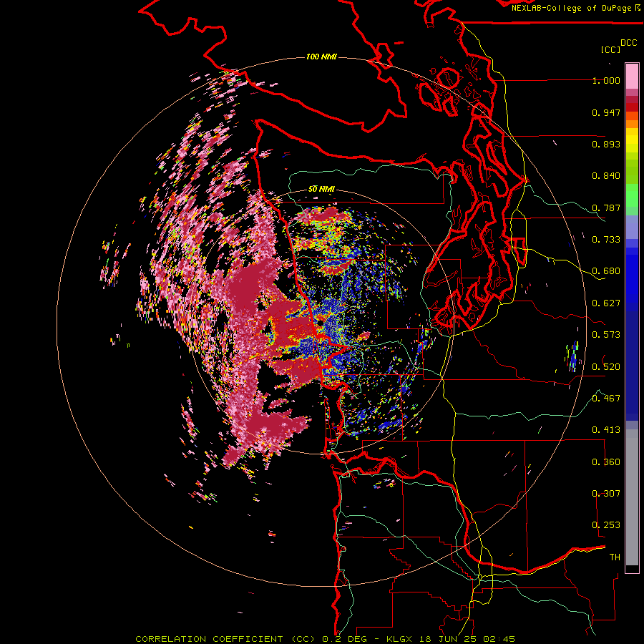Pick the bright green segment of the color bar
The width and height of the screenshot is (644, 644).
click(x=632, y=195)
